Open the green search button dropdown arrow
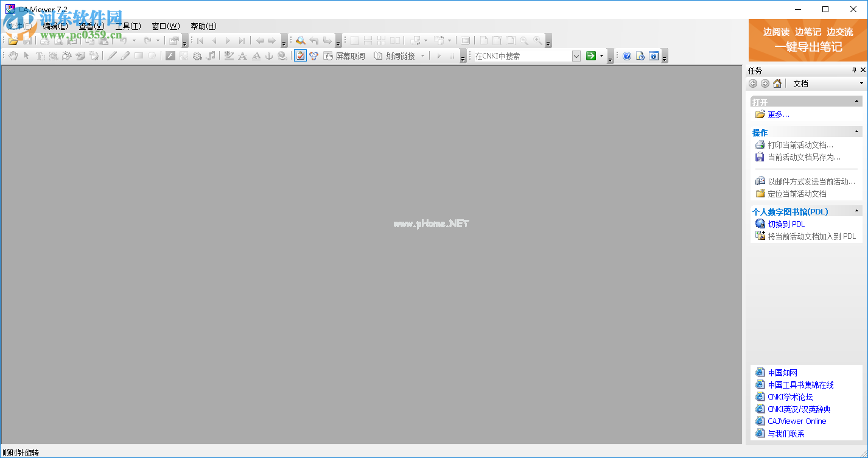868x458 pixels. pos(601,56)
